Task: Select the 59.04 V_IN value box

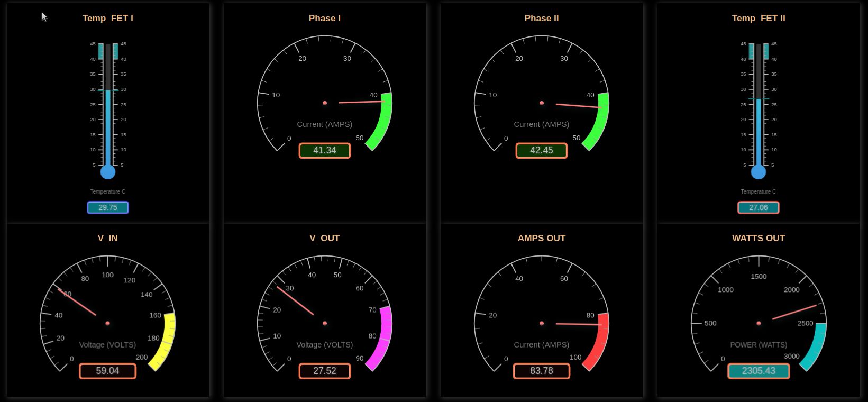Action: click(108, 371)
